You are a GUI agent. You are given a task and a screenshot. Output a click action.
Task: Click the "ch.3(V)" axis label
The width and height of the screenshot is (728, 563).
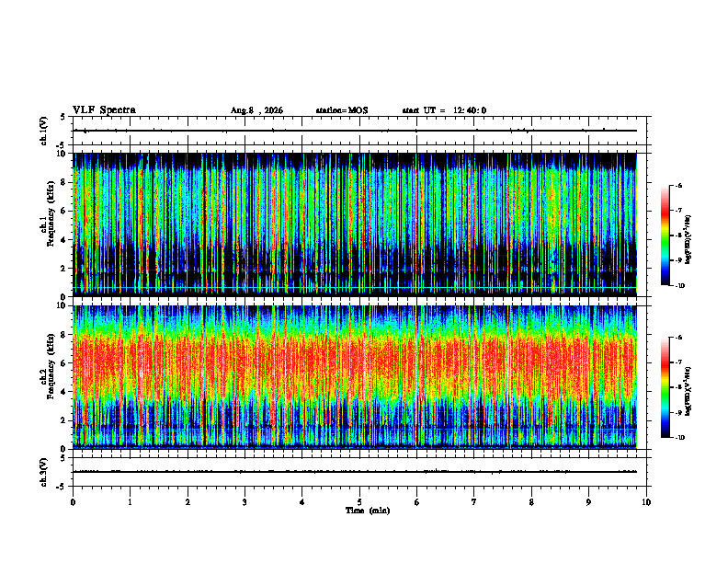[x=44, y=472]
